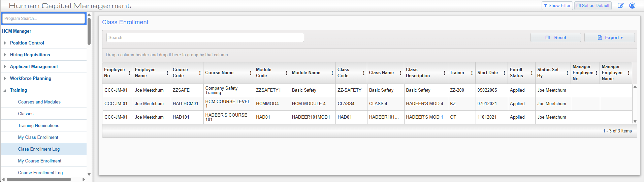Open Course Enrollment Log menu item
This screenshot has height=182, width=644.
pyautogui.click(x=40, y=173)
